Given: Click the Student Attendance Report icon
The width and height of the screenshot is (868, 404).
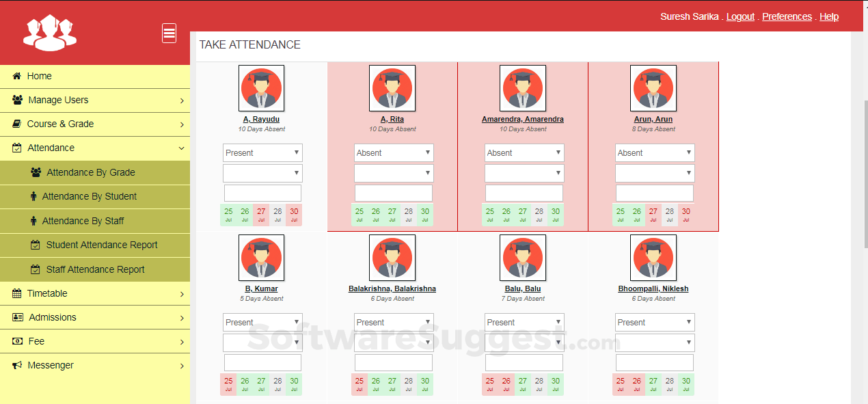Looking at the screenshot, I should pyautogui.click(x=35, y=245).
